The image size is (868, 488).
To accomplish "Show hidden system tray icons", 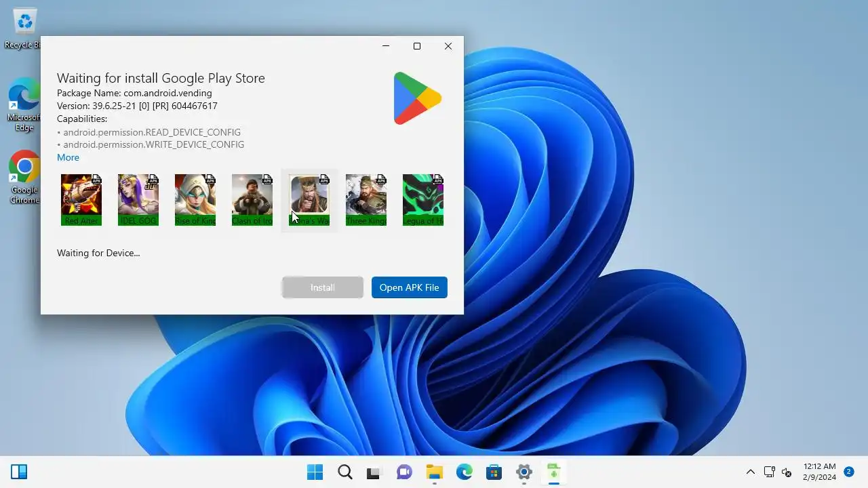I will click(751, 472).
